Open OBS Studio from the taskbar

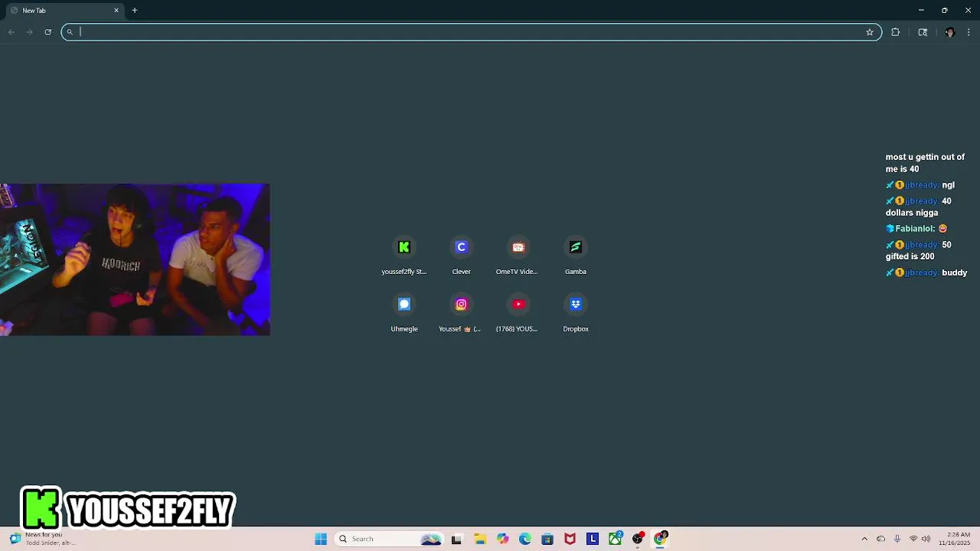(638, 539)
